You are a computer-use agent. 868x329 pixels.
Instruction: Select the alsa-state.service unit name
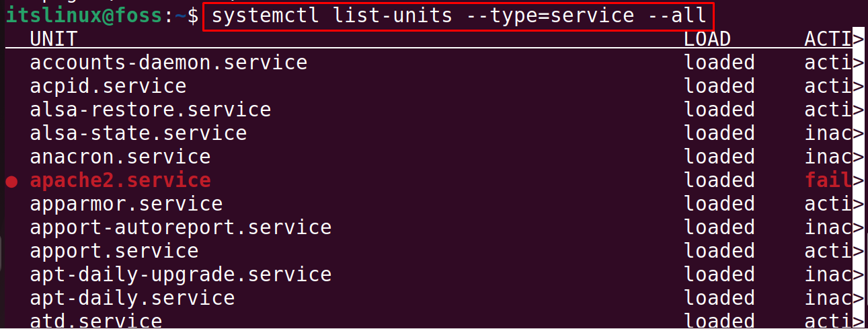pyautogui.click(x=139, y=133)
